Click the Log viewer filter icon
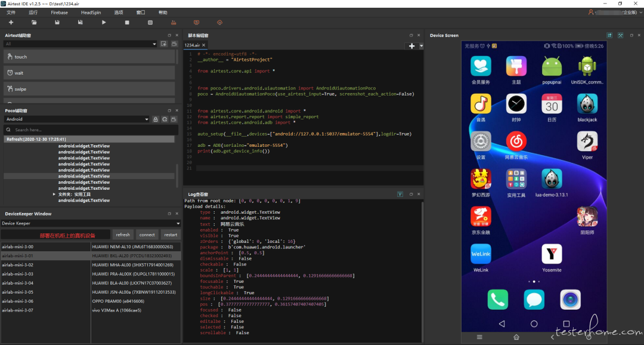This screenshot has height=345, width=644. coord(400,194)
